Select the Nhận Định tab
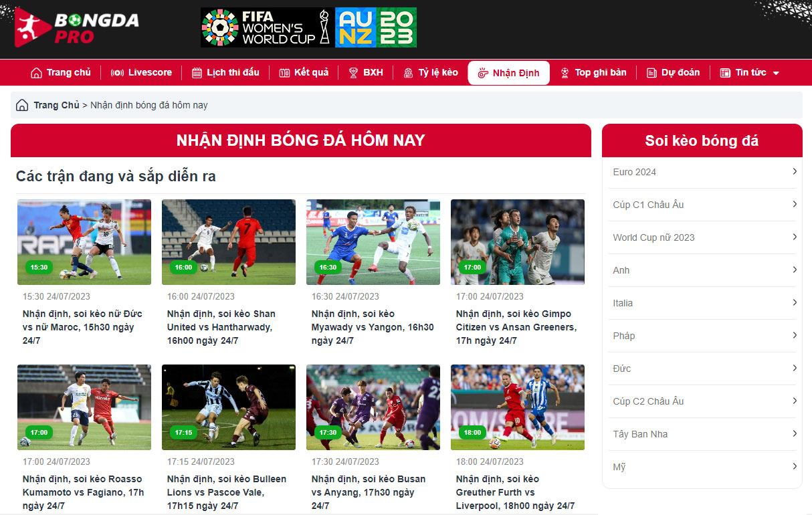The width and height of the screenshot is (812, 515). [508, 73]
